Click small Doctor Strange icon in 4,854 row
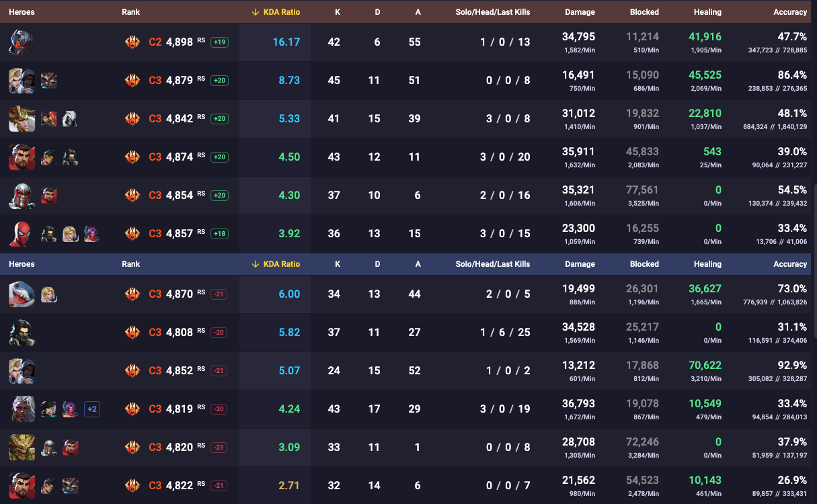 pyautogui.click(x=48, y=196)
